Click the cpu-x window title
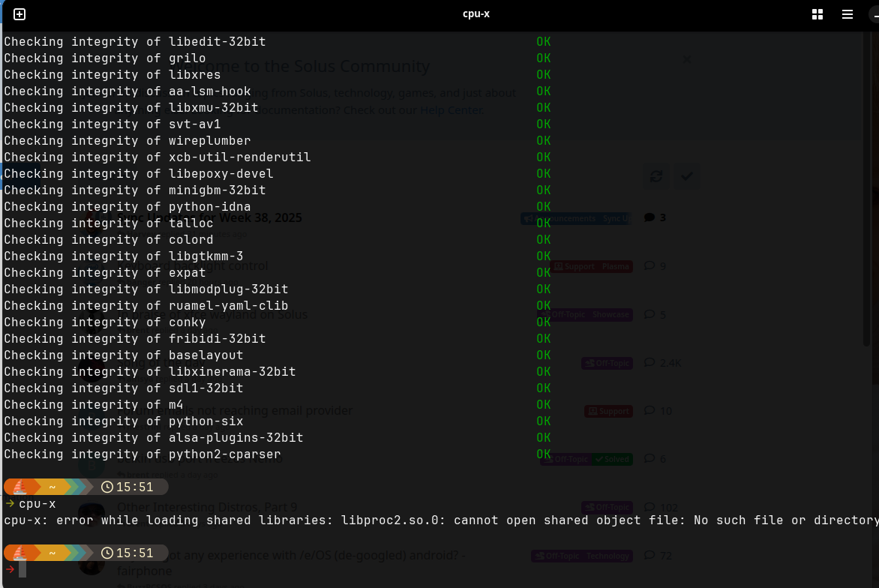This screenshot has width=879, height=588. tap(476, 13)
